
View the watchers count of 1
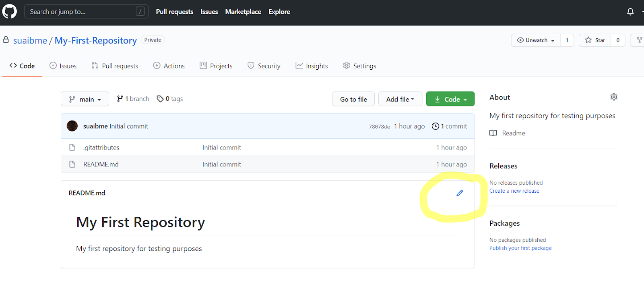[567, 40]
